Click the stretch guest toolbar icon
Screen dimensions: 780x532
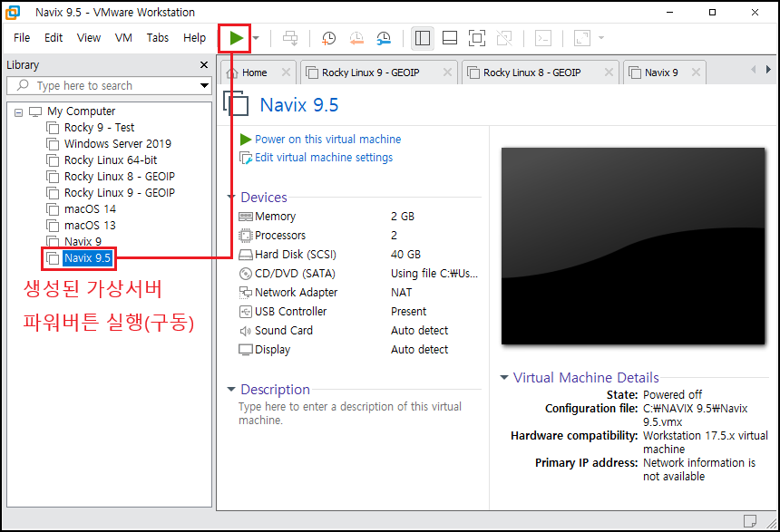click(x=581, y=38)
